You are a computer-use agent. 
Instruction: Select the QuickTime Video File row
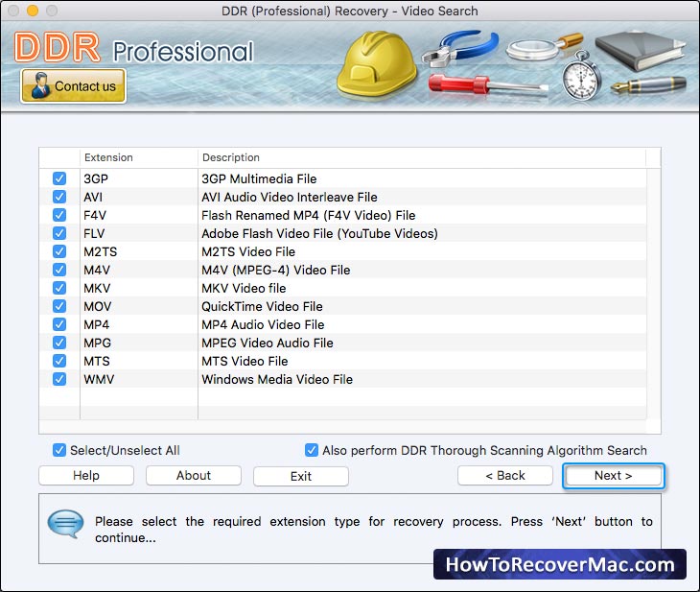point(343,306)
